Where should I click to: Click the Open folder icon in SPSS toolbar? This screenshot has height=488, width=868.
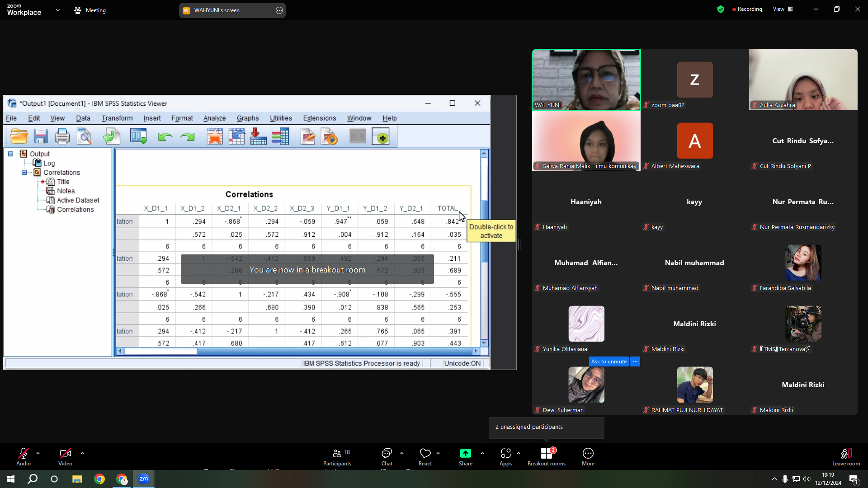[x=19, y=136]
